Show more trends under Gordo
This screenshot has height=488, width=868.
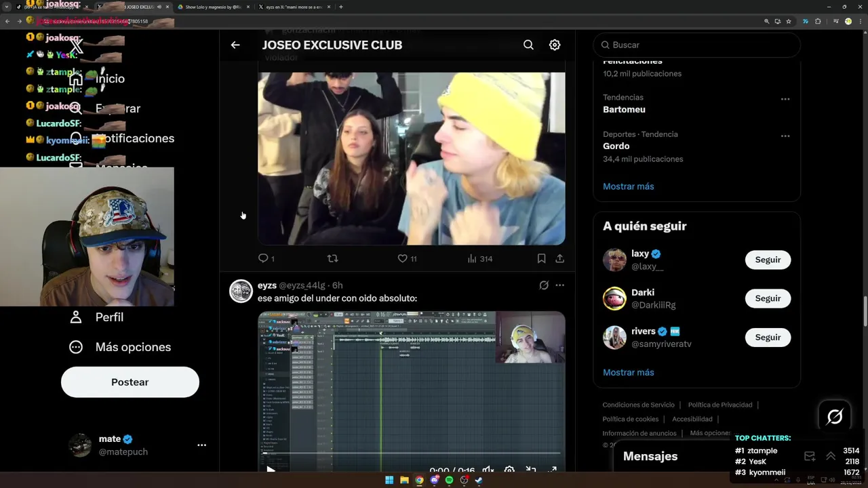pyautogui.click(x=628, y=186)
